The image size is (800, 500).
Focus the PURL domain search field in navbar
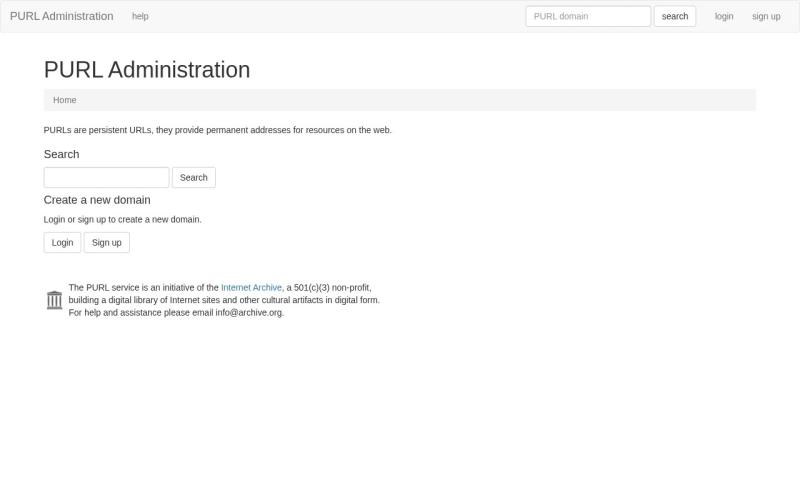[588, 16]
